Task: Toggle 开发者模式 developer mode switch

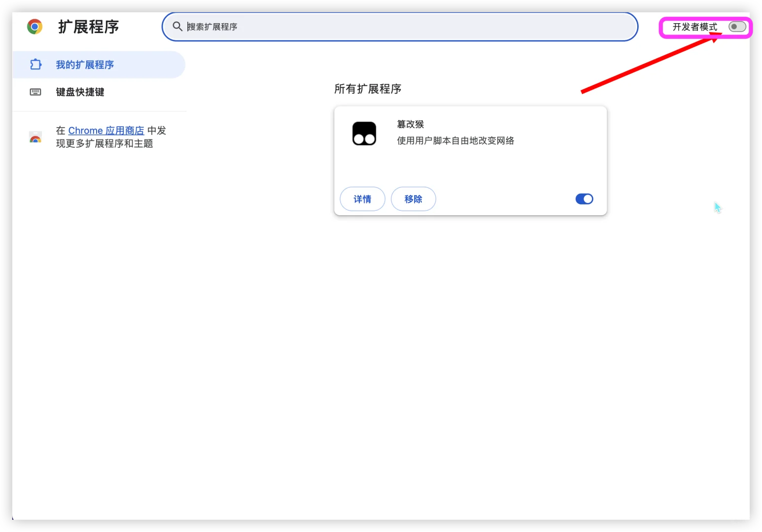Action: pyautogui.click(x=737, y=27)
